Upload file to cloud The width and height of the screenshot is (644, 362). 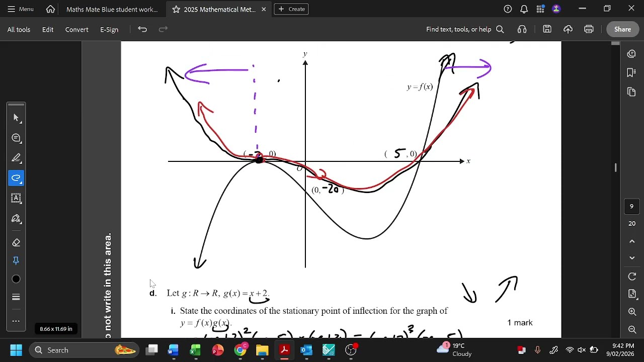568,29
